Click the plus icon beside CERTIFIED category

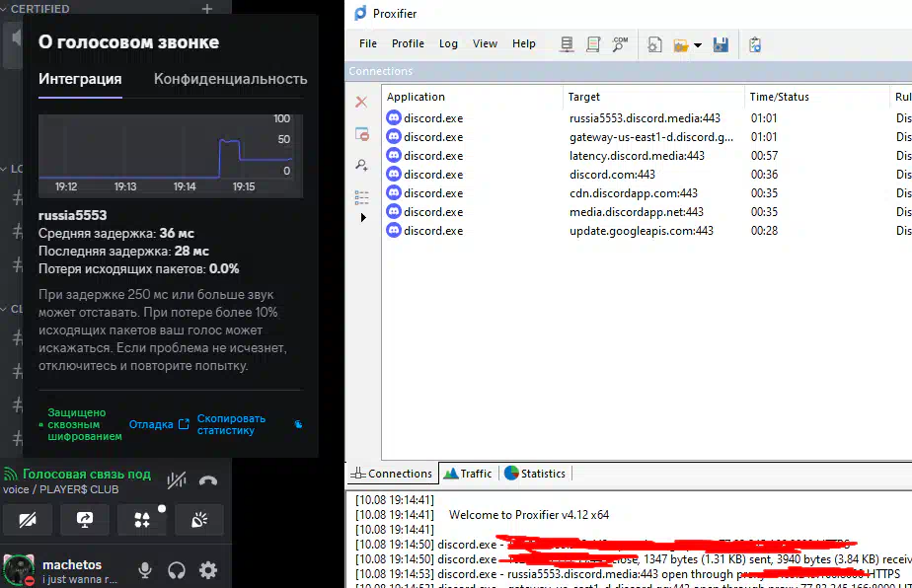[x=207, y=9]
